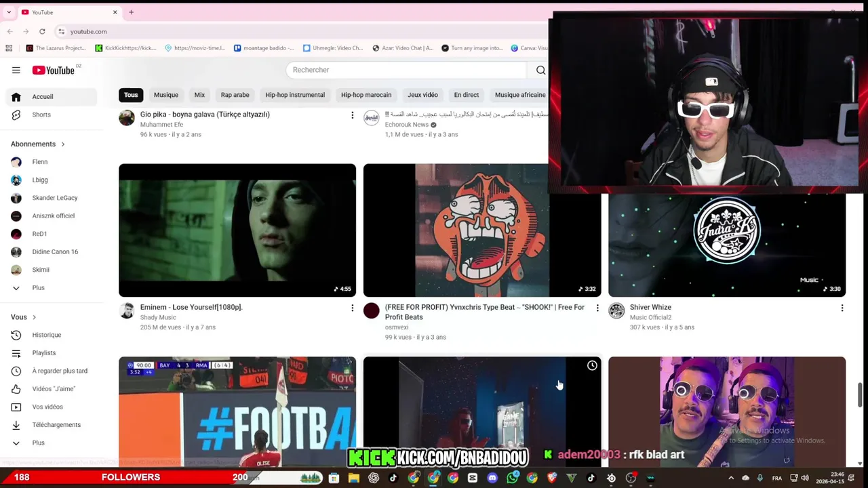Click the watch later clock on thumbnail
This screenshot has width=868, height=488.
click(592, 366)
